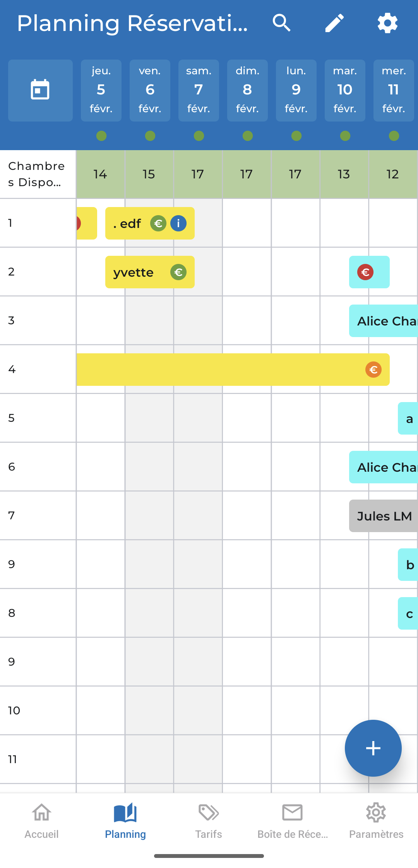Tap the pencil edit icon
The image size is (418, 868).
(x=334, y=23)
